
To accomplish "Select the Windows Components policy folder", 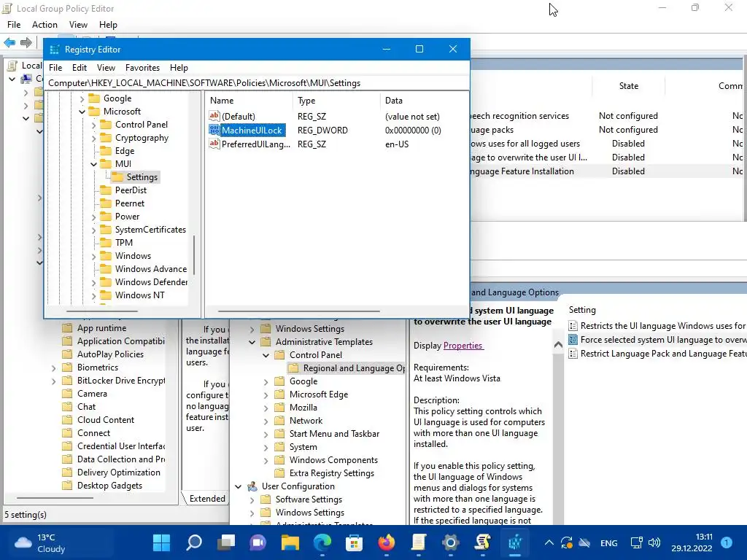I will [333, 460].
